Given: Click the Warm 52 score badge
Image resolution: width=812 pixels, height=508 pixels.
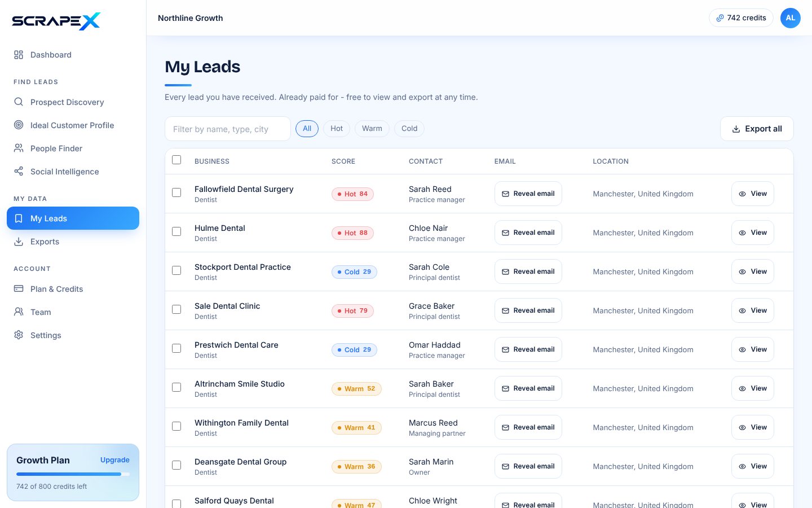Looking at the screenshot, I should 356,389.
